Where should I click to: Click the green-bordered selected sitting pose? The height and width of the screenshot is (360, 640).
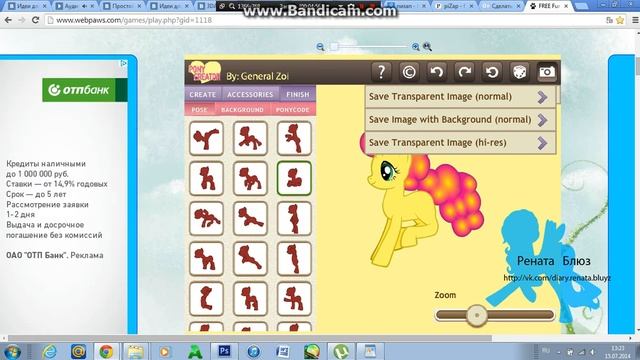point(294,178)
